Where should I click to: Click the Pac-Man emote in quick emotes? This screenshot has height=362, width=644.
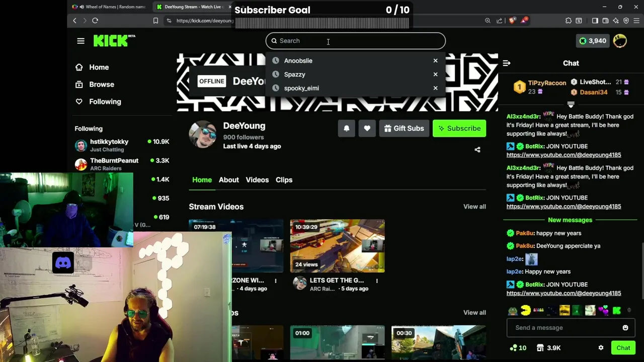pos(526,311)
